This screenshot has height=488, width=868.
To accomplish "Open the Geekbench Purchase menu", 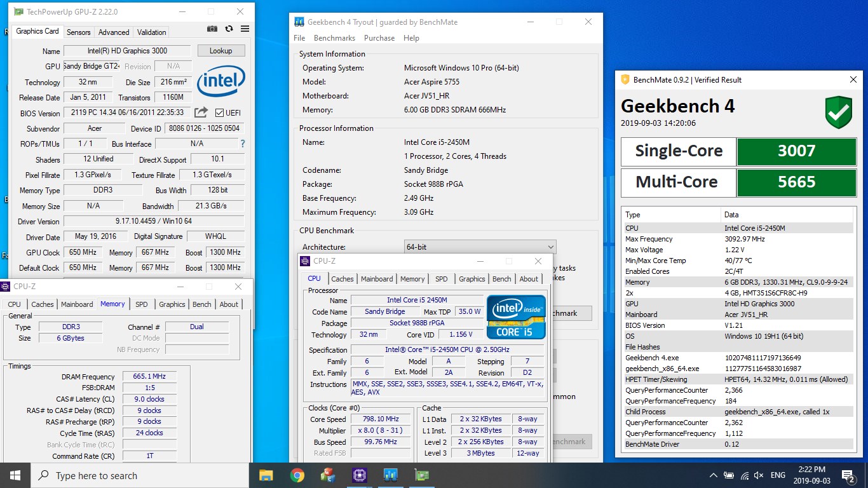I will click(379, 38).
